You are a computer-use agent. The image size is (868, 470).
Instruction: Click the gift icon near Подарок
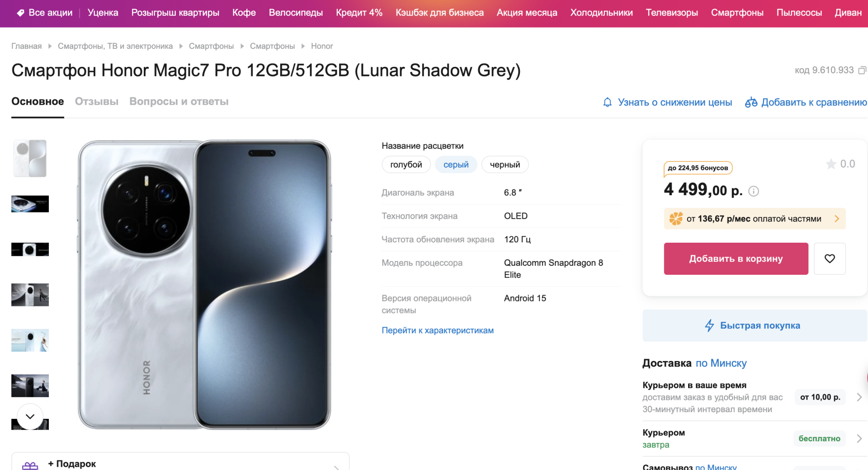point(30,465)
